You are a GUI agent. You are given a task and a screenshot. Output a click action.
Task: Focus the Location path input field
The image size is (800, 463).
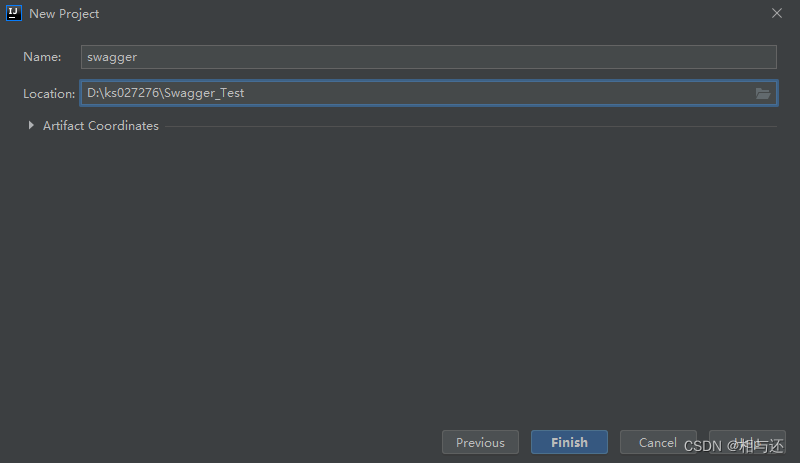(429, 93)
